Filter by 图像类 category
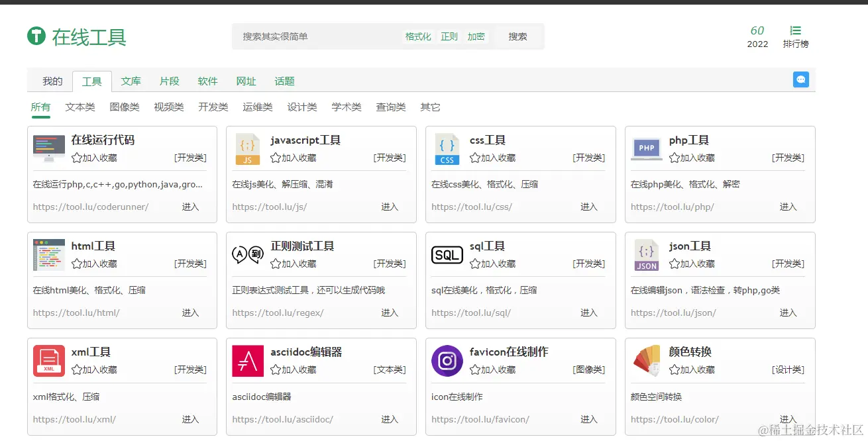 pos(125,107)
